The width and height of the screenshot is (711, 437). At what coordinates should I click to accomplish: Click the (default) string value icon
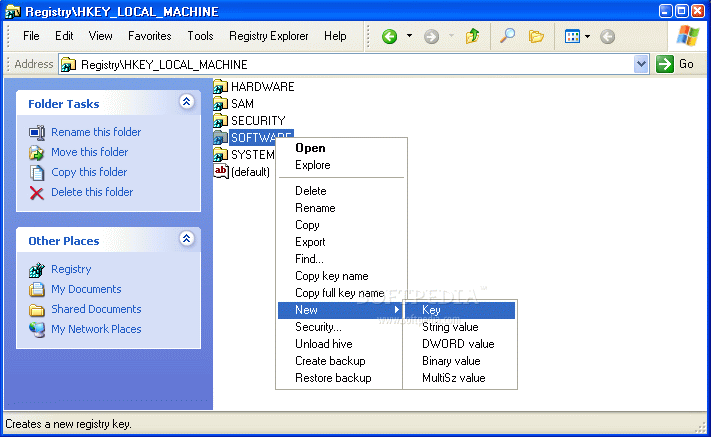(221, 171)
